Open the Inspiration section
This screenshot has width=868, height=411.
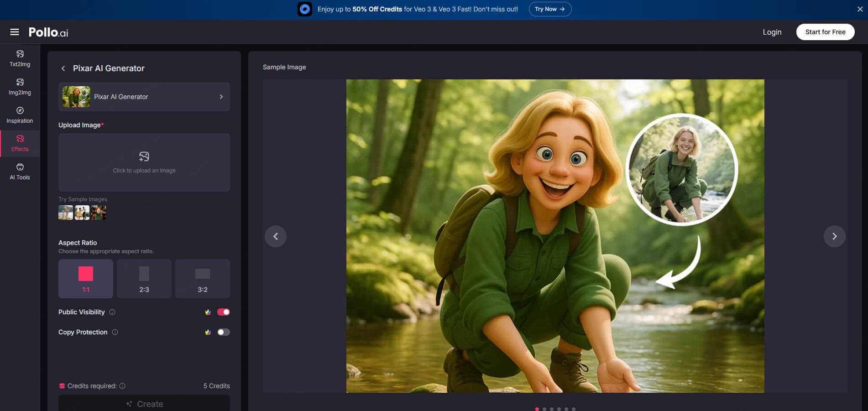point(20,114)
